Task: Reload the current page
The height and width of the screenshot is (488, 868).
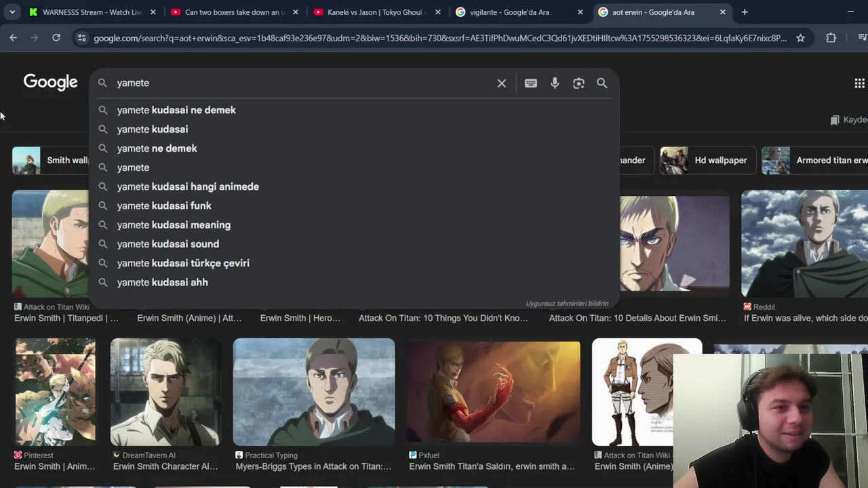Action: point(56,38)
